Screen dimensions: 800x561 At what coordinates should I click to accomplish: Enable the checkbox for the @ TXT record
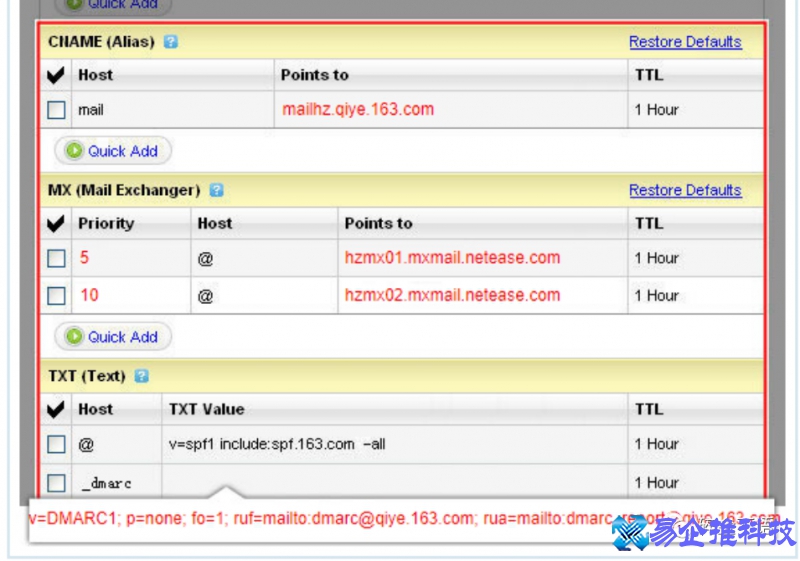[x=57, y=444]
